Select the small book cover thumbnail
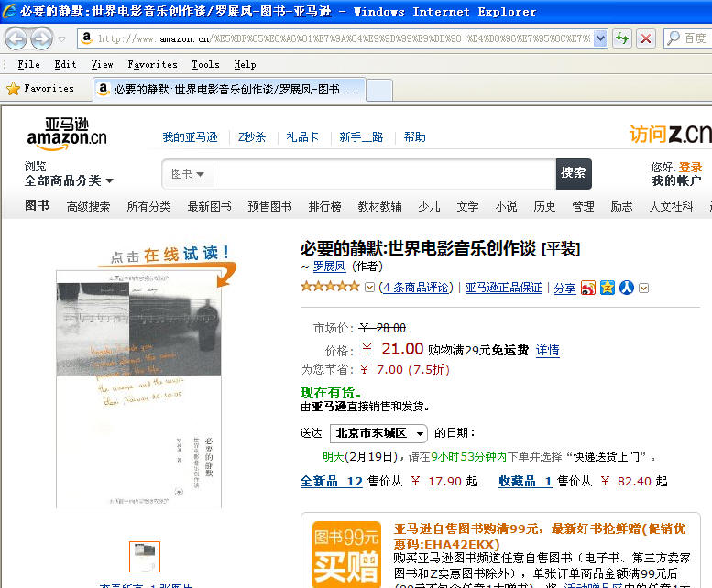 (145, 557)
